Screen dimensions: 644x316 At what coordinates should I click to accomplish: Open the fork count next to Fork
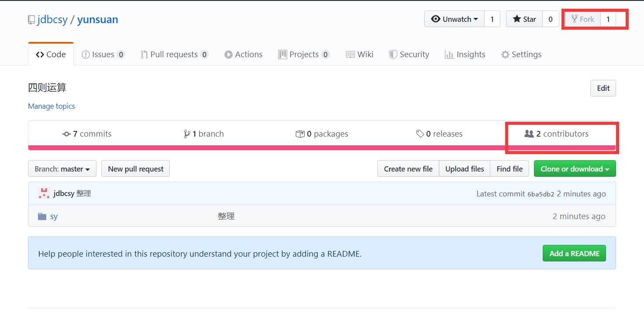tap(608, 19)
